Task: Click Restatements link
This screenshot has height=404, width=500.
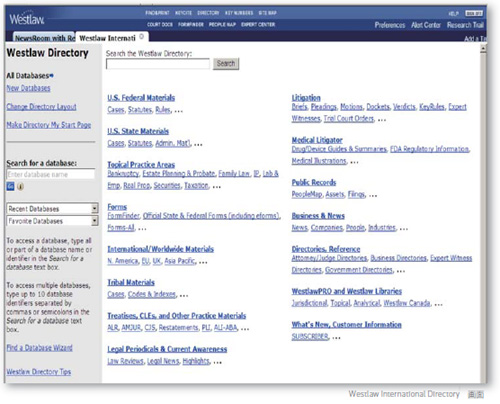Action: [178, 328]
